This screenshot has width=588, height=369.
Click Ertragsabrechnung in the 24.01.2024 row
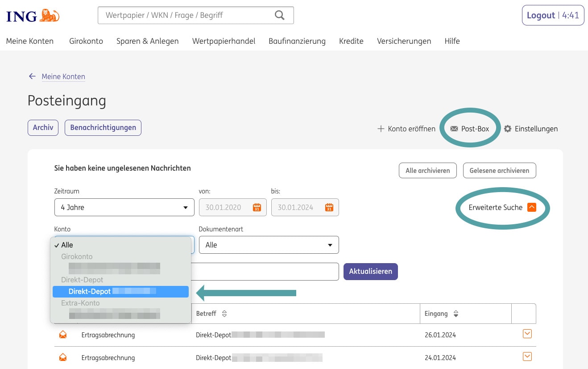click(x=108, y=358)
